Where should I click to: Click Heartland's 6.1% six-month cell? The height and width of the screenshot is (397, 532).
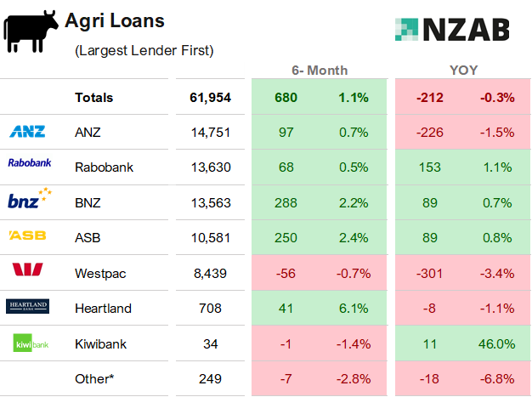354,308
